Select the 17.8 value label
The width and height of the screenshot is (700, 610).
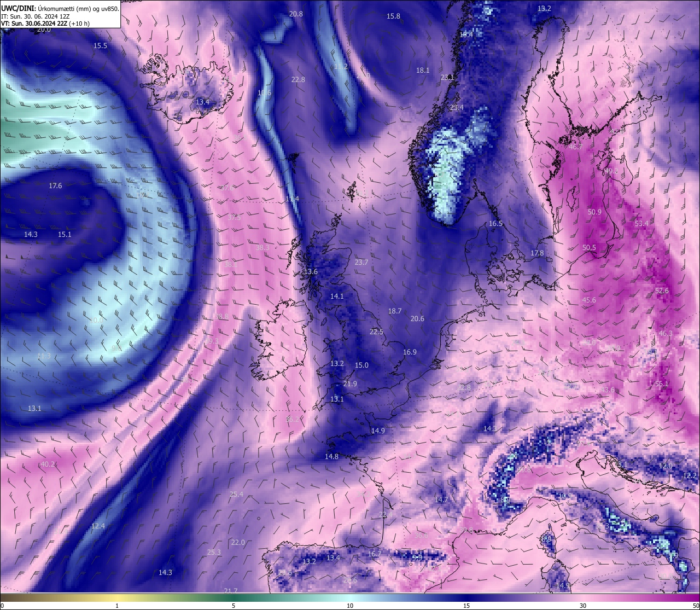537,253
